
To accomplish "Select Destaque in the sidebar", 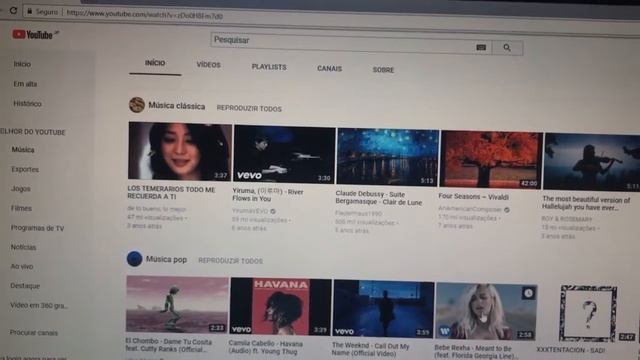I will (25, 286).
